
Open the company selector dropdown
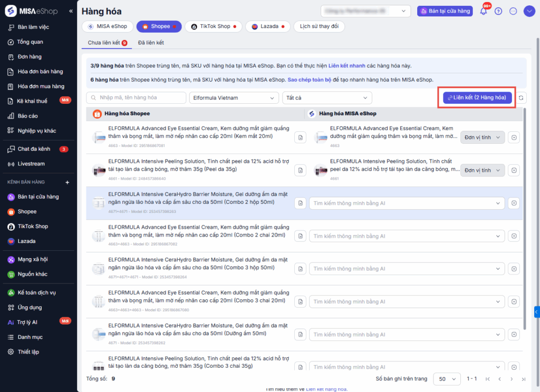tap(365, 11)
